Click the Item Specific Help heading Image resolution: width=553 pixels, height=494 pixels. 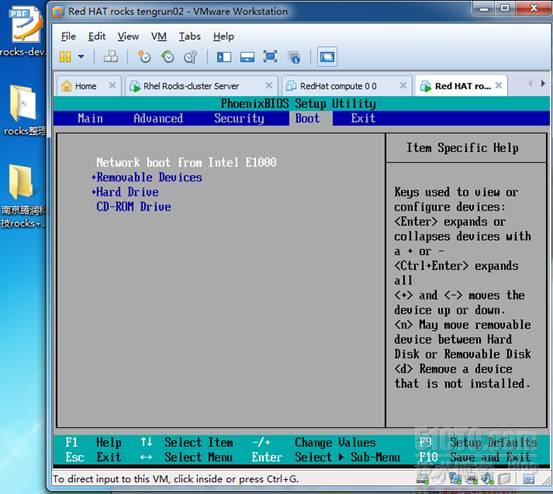(462, 148)
